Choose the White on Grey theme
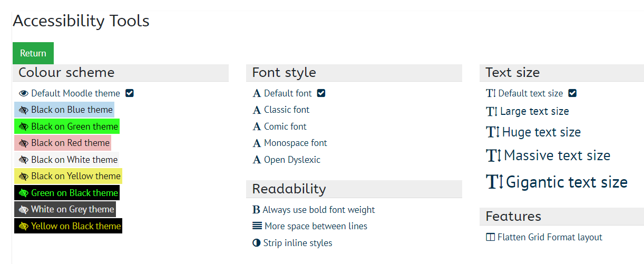 pos(65,209)
